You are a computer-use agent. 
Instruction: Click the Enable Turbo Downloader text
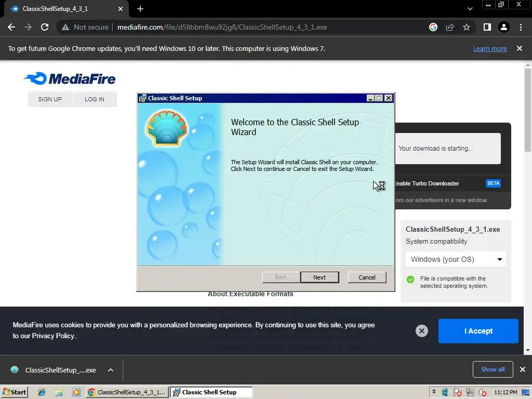427,183
